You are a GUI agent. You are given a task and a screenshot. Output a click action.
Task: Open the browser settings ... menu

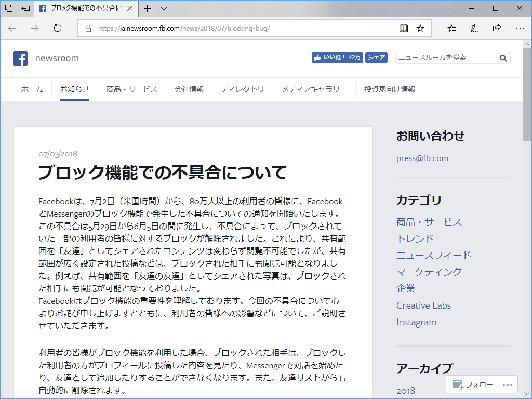(519, 28)
